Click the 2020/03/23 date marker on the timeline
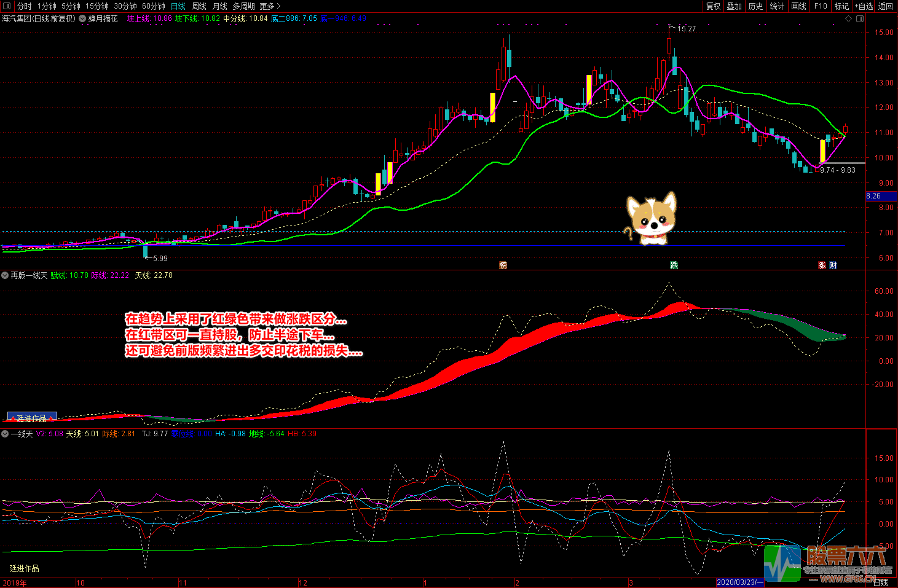898x588 pixels. [x=740, y=582]
